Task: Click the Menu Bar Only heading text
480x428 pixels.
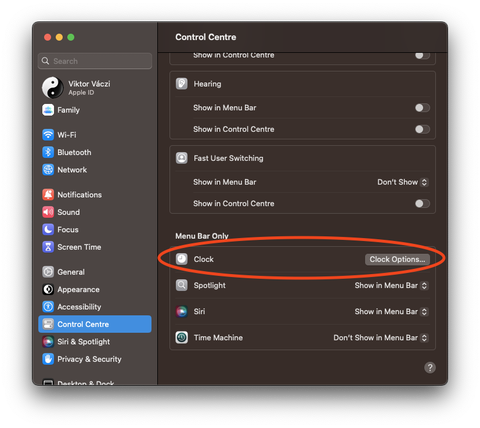Action: tap(202, 236)
